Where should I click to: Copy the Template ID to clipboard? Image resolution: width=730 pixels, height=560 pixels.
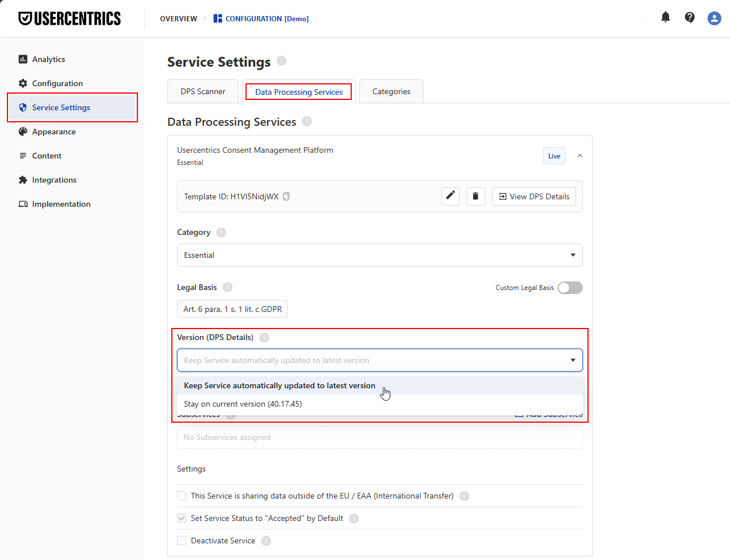[x=286, y=196]
